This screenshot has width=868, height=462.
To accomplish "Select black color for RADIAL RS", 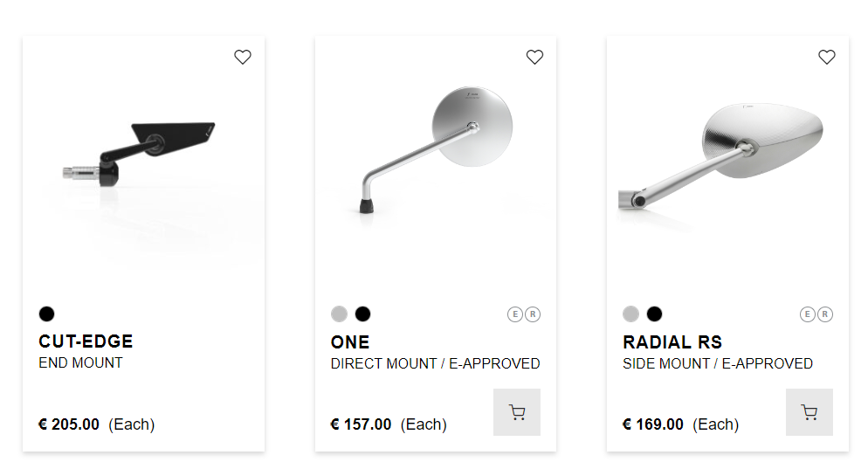I will [x=655, y=314].
